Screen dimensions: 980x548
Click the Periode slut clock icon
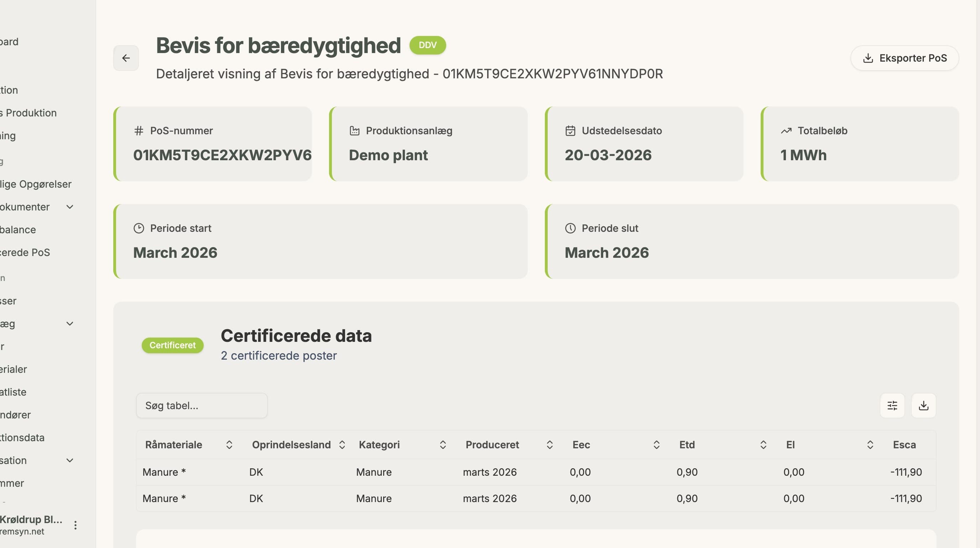click(570, 228)
